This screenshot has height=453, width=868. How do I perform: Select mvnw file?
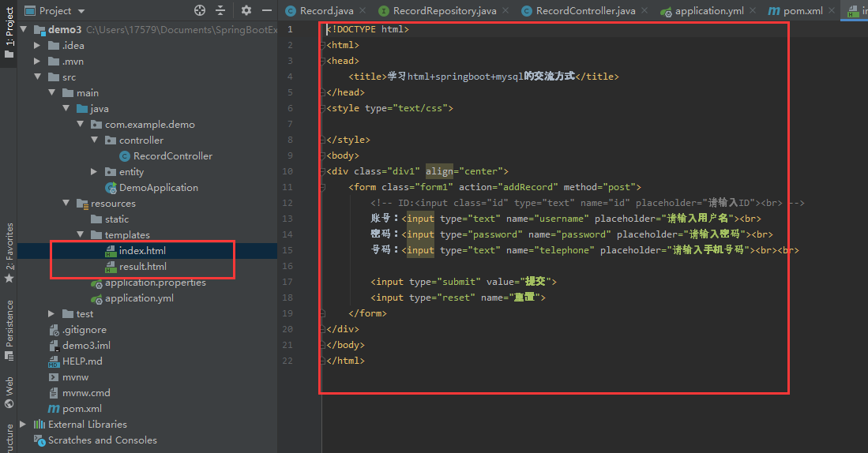click(x=75, y=377)
